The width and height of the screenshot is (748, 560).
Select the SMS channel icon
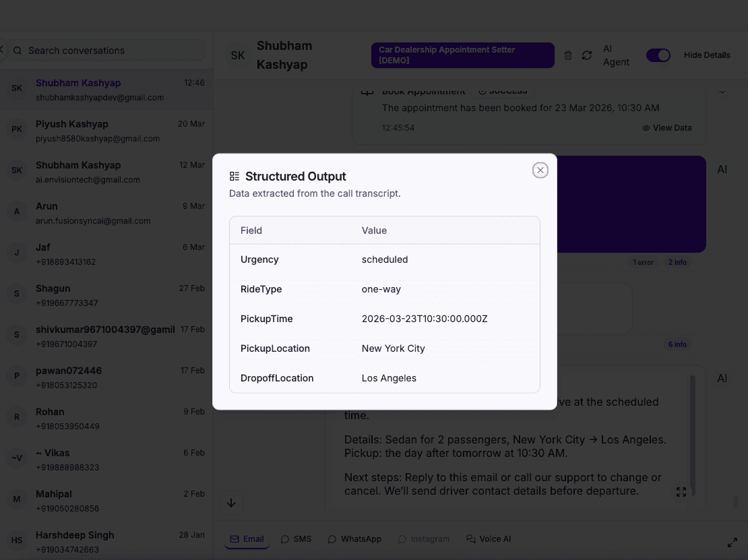point(286,538)
